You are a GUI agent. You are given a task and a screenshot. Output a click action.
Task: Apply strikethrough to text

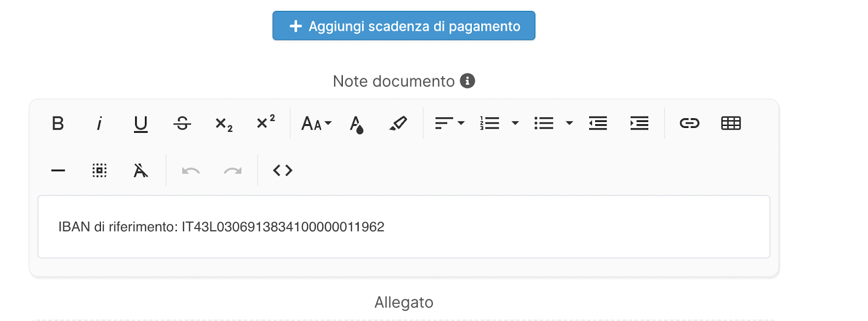(x=182, y=124)
